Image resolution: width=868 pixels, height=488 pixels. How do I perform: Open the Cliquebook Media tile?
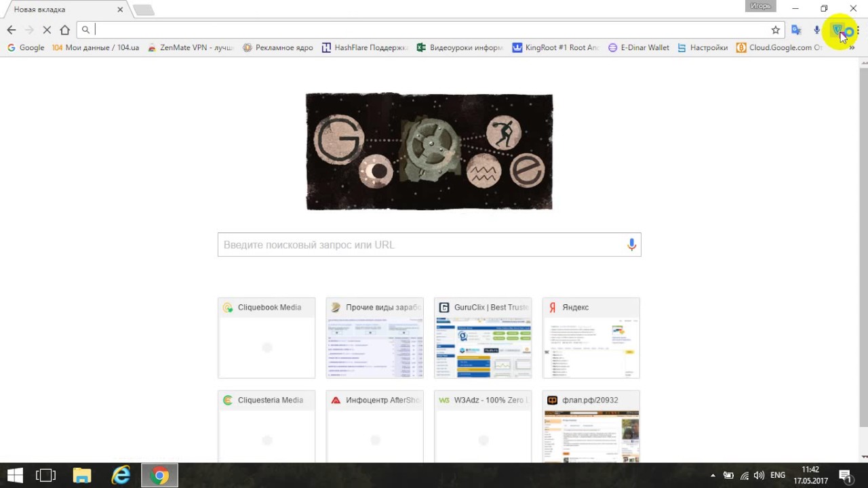(x=267, y=338)
